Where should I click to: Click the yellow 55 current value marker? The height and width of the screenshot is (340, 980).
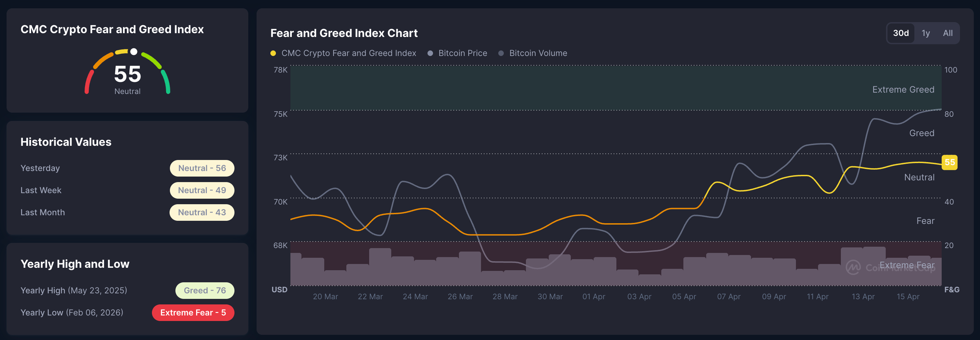coord(949,162)
